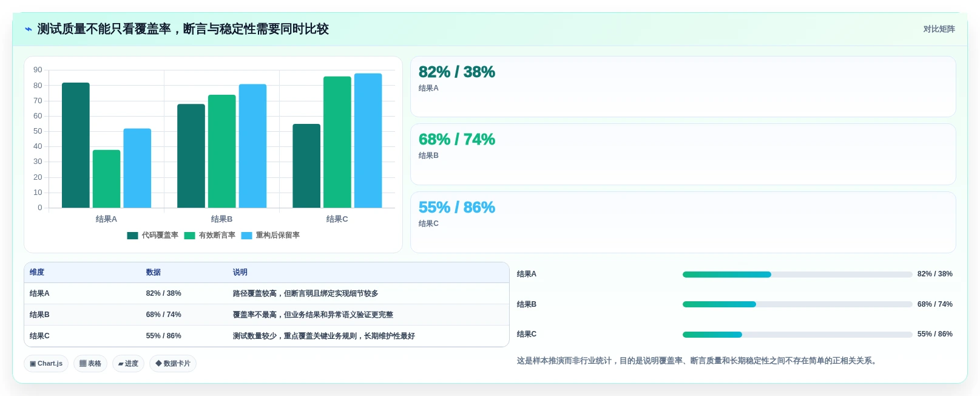The width and height of the screenshot is (980, 396).
Task: Click the 结果A label on the chart axis
Action: tap(106, 219)
